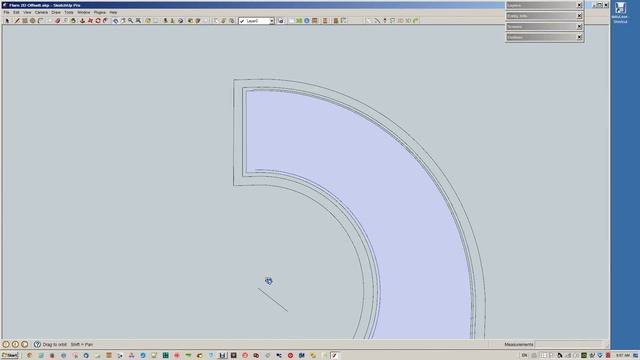This screenshot has width=640, height=360.
Task: Open the Window menu
Action: click(84, 12)
